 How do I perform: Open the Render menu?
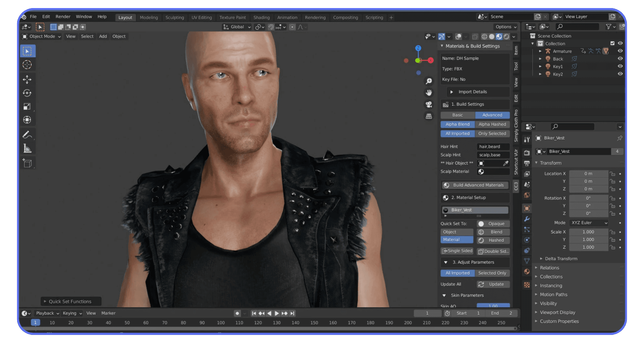63,16
